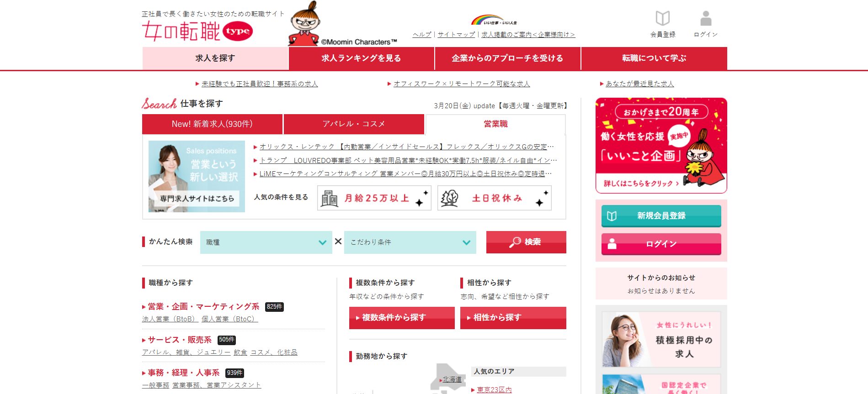Click the book icon on the 新規会員登録 button
The height and width of the screenshot is (394, 868).
612,216
